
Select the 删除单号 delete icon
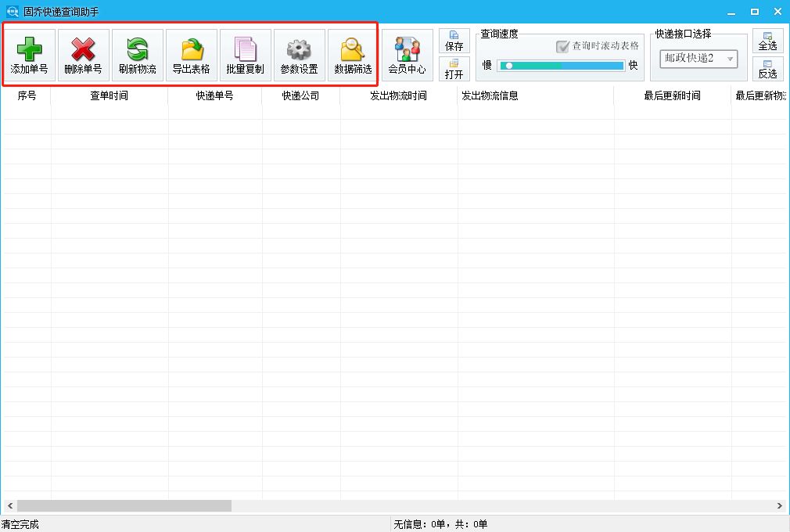(84, 55)
